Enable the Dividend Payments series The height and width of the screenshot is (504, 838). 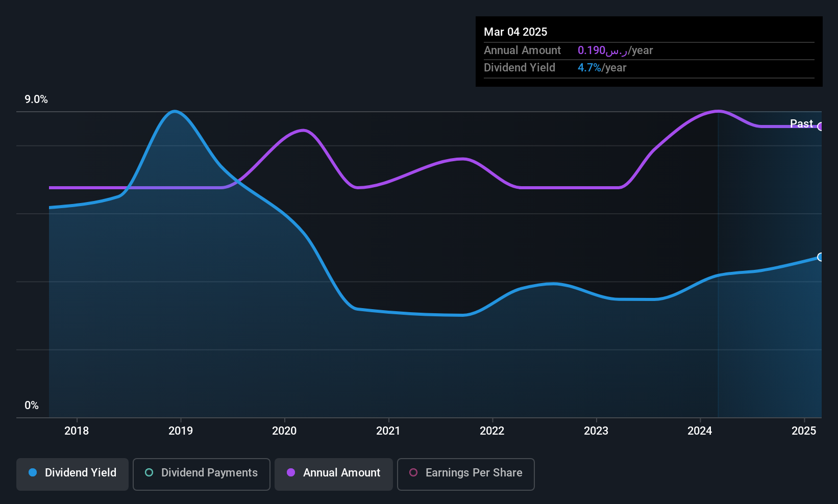202,474
